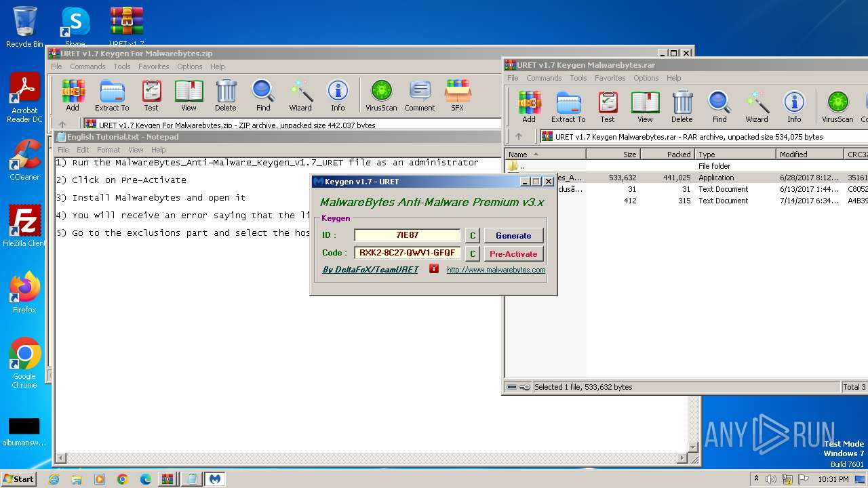Image resolution: width=868 pixels, height=488 pixels.
Task: Run VirusScan in the zip WinRAR window
Action: (x=381, y=96)
